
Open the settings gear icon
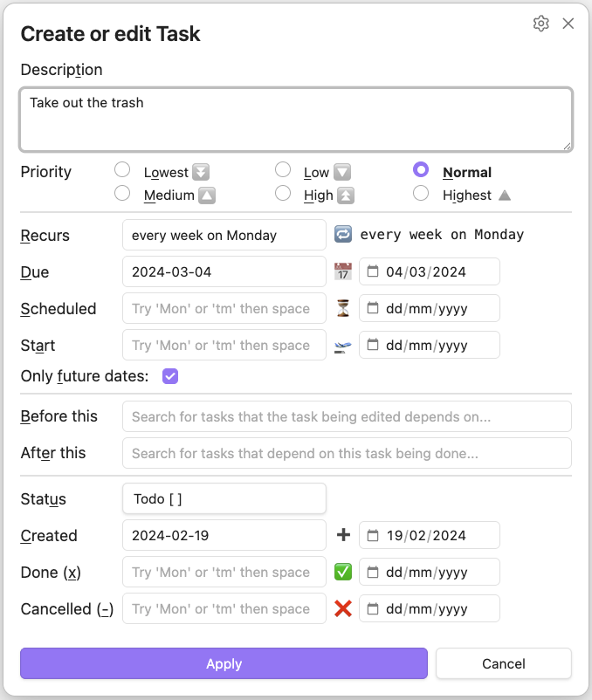[x=540, y=24]
